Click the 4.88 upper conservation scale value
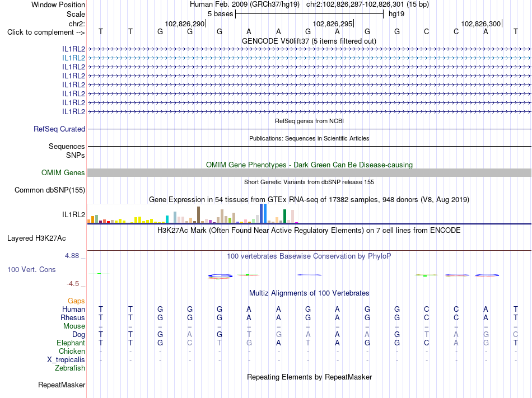Screen dimensions: 532x398 [72, 256]
